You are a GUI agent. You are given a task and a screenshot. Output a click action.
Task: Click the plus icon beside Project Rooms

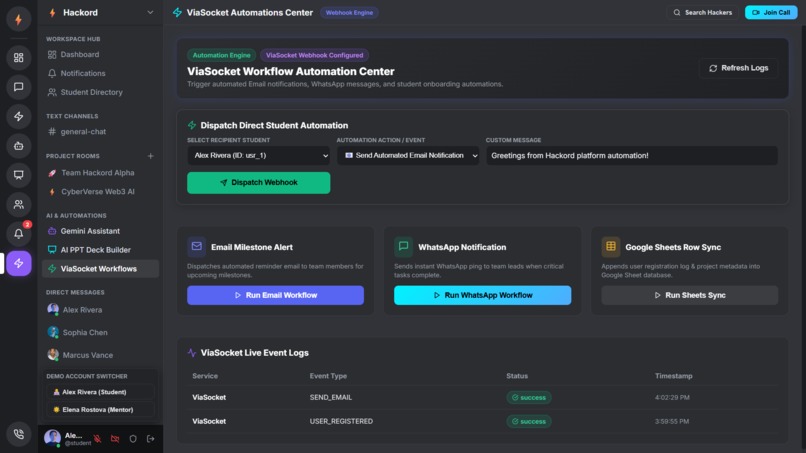point(151,156)
